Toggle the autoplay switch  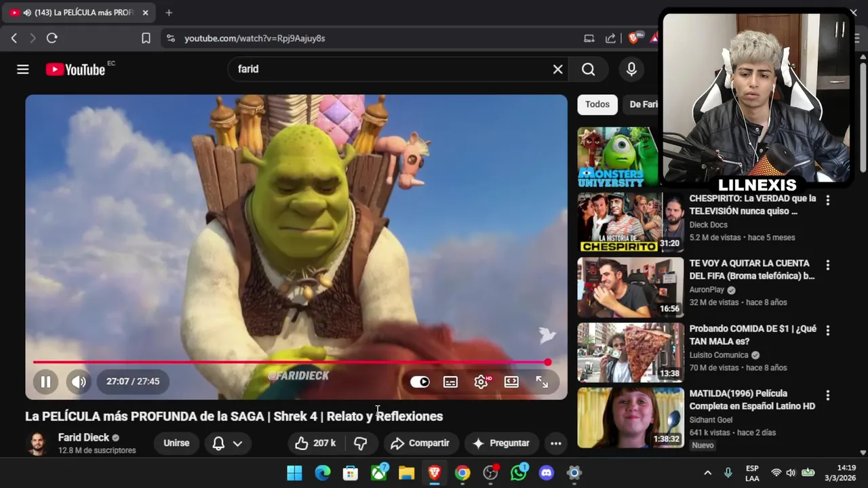click(x=420, y=382)
